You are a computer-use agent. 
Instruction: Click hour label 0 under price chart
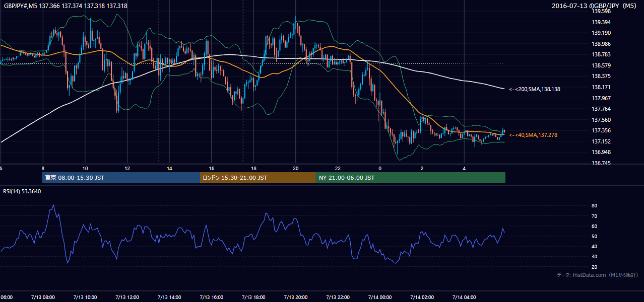(380, 168)
